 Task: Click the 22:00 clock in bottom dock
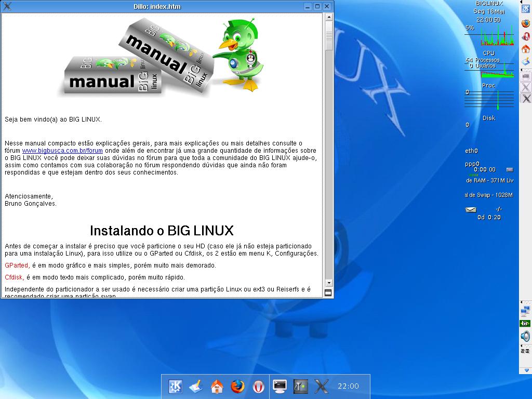click(349, 386)
